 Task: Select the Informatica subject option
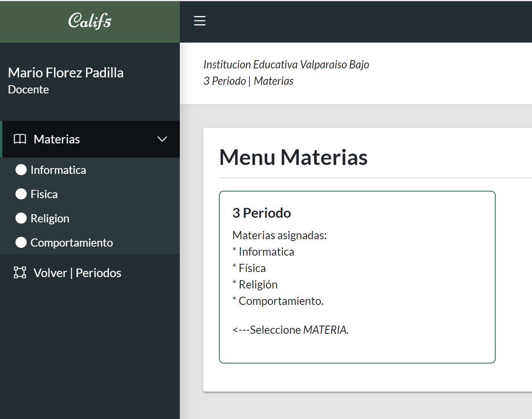[58, 170]
